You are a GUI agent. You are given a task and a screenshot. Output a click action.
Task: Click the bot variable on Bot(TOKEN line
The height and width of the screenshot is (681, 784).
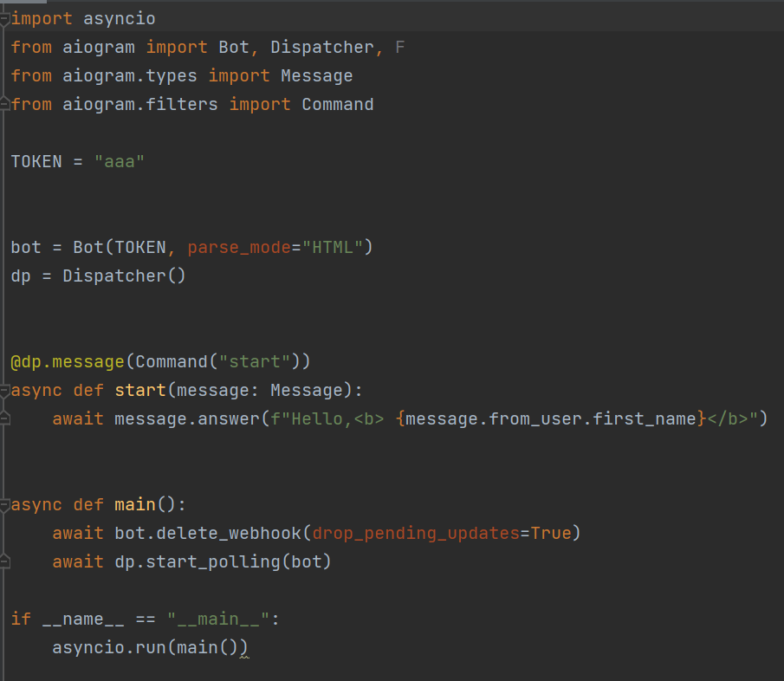click(26, 248)
